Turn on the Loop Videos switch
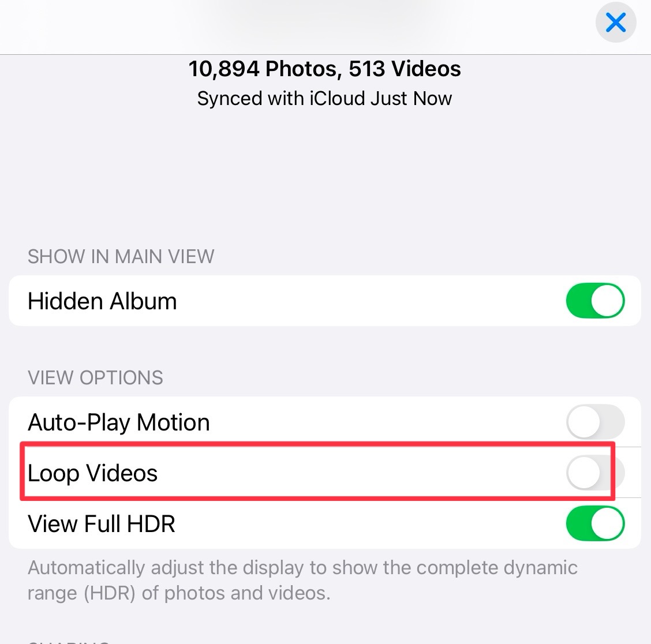This screenshot has height=644, width=651. 595,473
